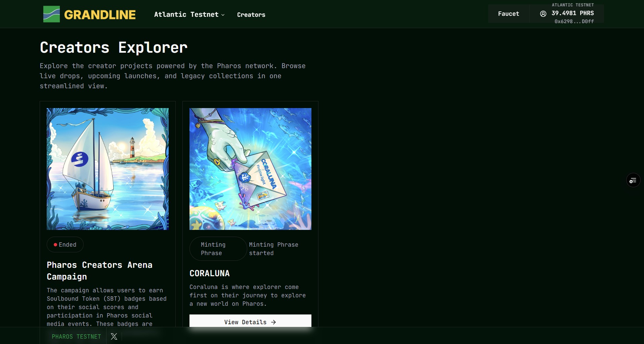The height and width of the screenshot is (344, 644).
Task: Expand the Atlantic Testnet chevron
Action: (223, 15)
